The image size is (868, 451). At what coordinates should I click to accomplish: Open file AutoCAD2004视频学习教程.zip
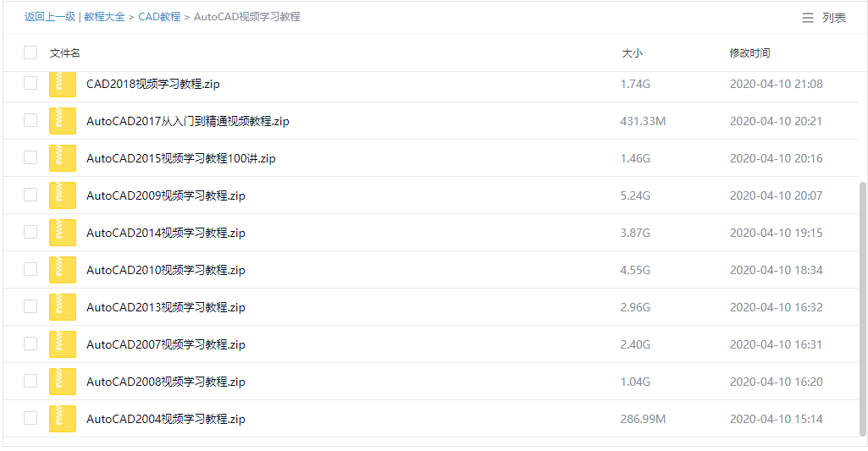coord(165,419)
